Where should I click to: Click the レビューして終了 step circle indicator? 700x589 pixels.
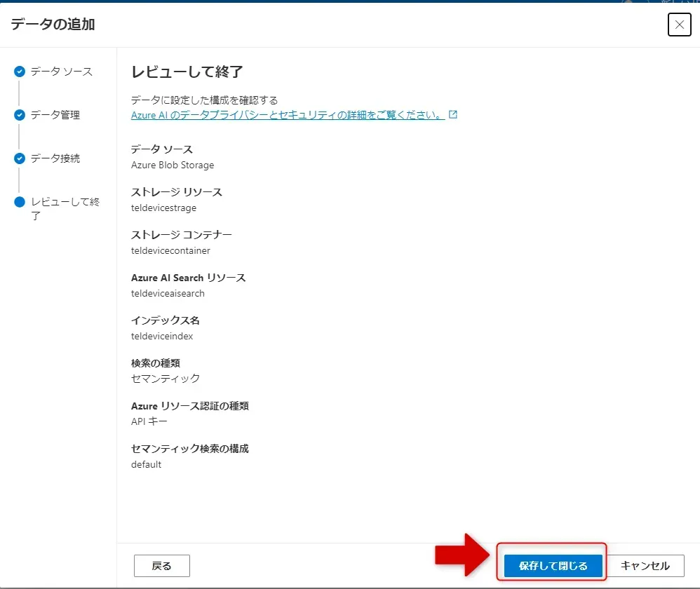click(20, 203)
